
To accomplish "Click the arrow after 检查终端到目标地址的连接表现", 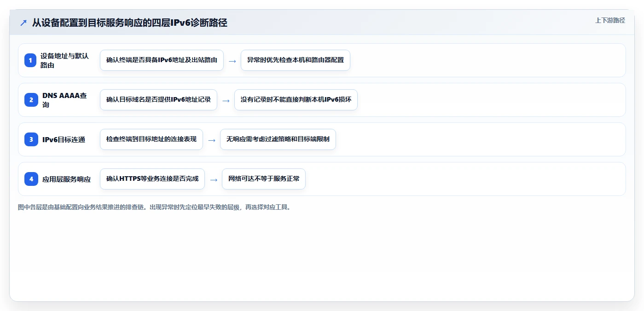I will [x=212, y=140].
